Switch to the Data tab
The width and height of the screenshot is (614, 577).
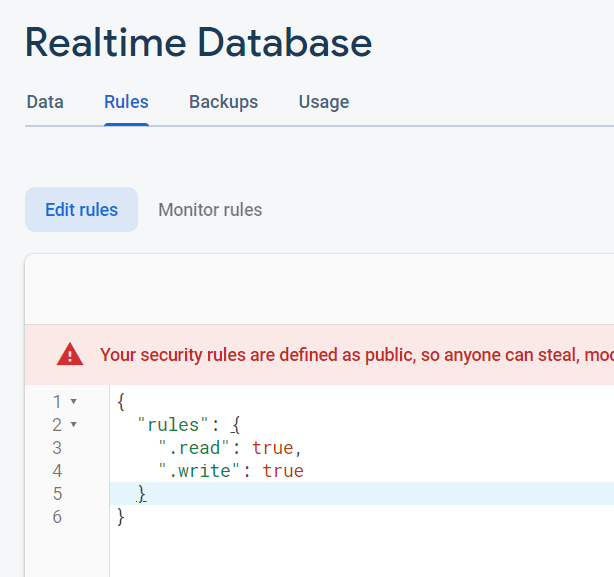[x=45, y=102]
